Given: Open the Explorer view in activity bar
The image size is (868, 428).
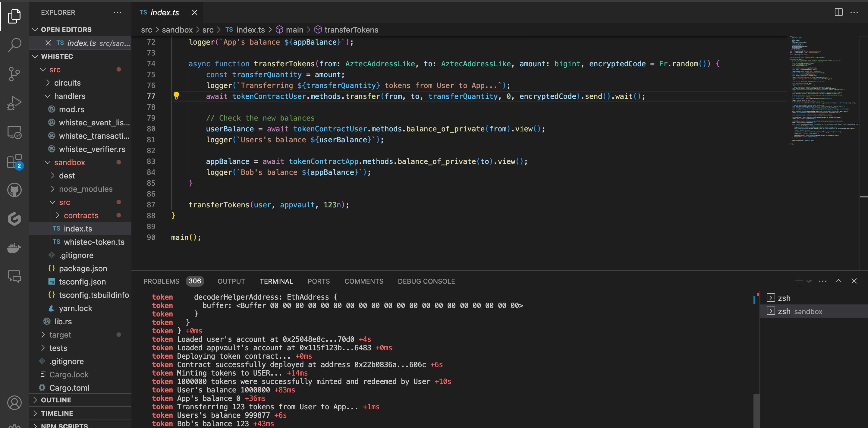Looking at the screenshot, I should point(14,16).
